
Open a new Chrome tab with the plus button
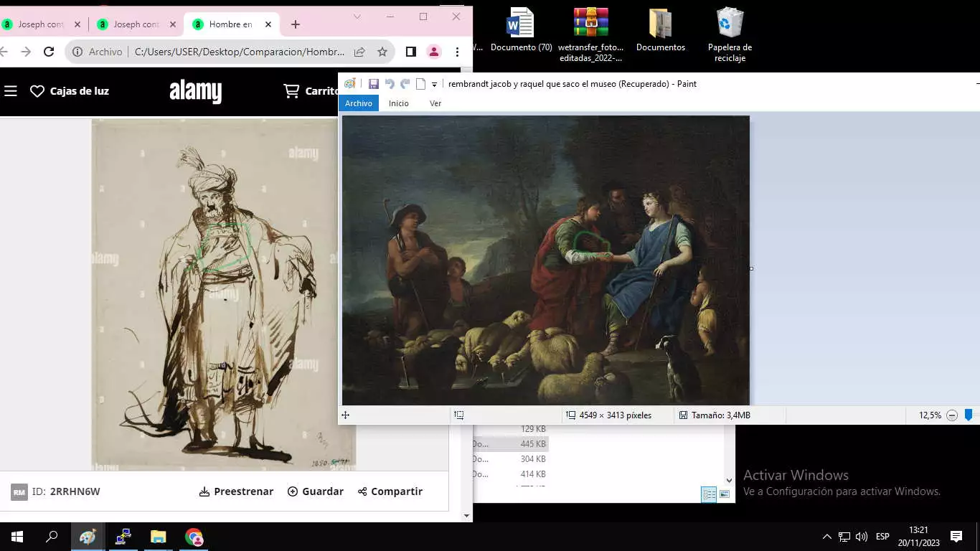point(295,24)
